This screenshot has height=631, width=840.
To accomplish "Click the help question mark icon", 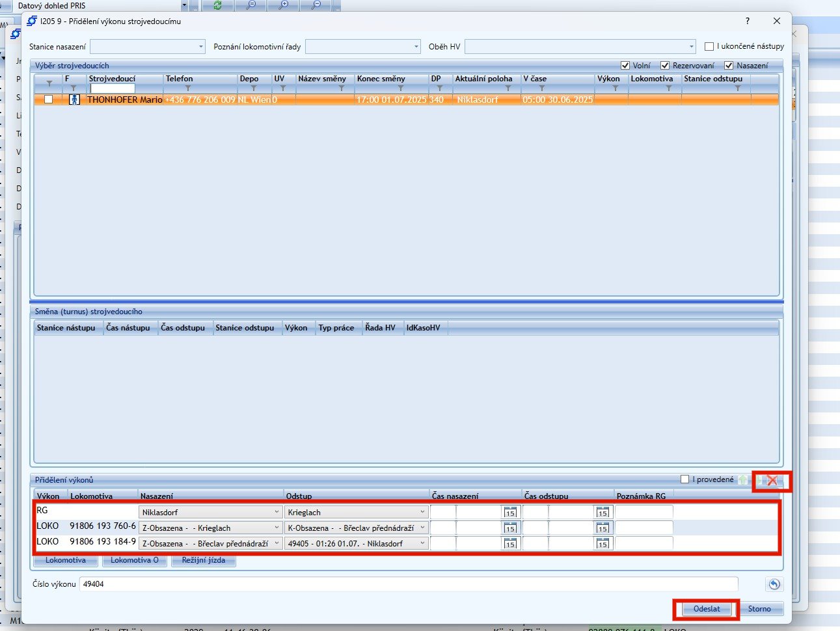I will pyautogui.click(x=747, y=21).
